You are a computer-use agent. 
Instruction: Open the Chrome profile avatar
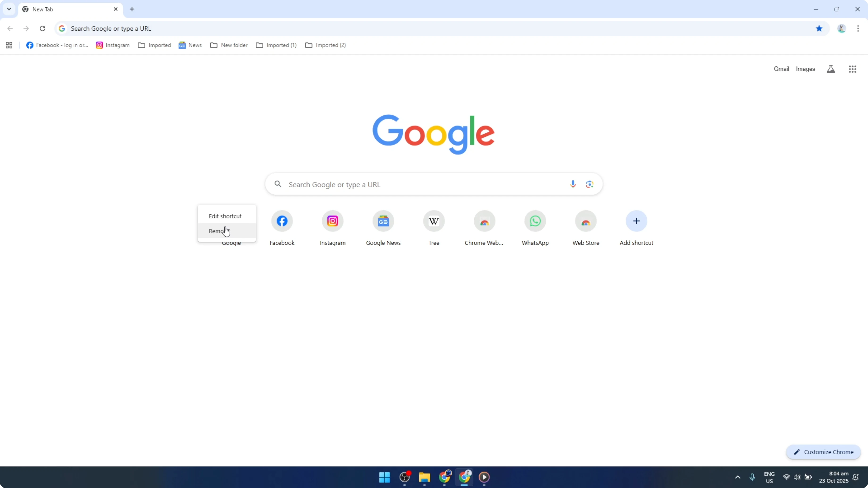pos(841,29)
